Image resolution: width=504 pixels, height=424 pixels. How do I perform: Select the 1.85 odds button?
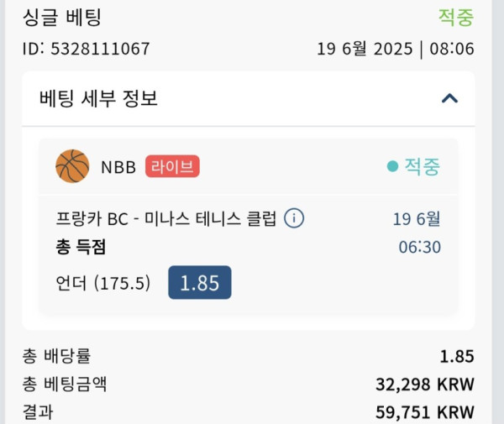pos(200,282)
